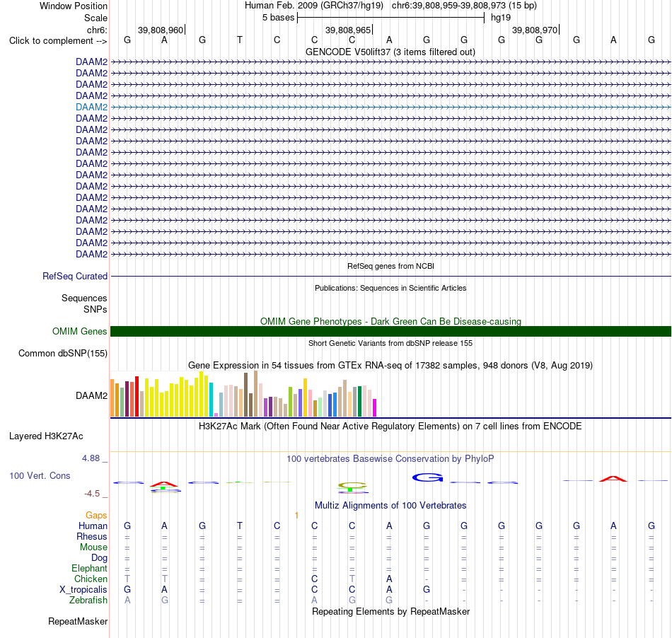Click 'RefSeq genes from NCBI' title
Viewport: 672px width, 638px height.
pyautogui.click(x=390, y=266)
